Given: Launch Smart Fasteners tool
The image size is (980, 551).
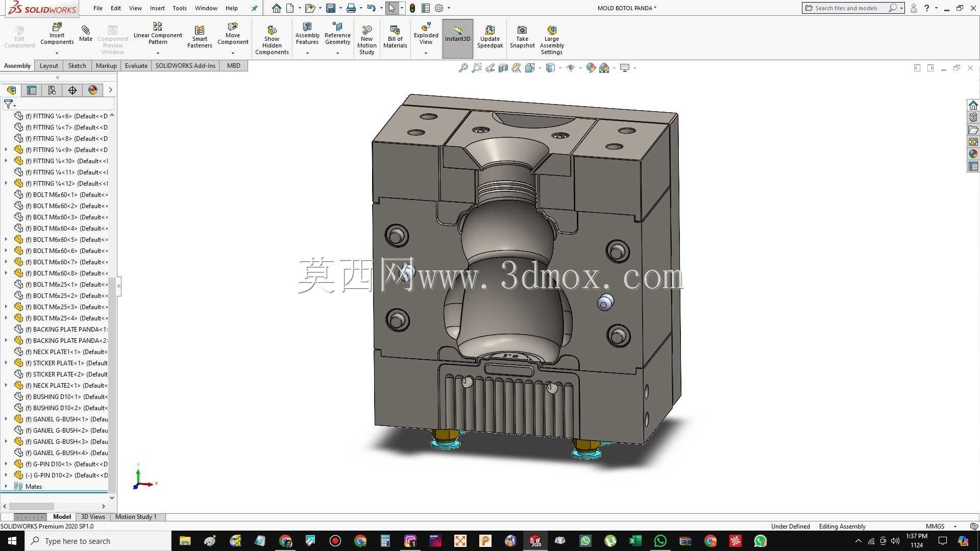Looking at the screenshot, I should pos(200,37).
